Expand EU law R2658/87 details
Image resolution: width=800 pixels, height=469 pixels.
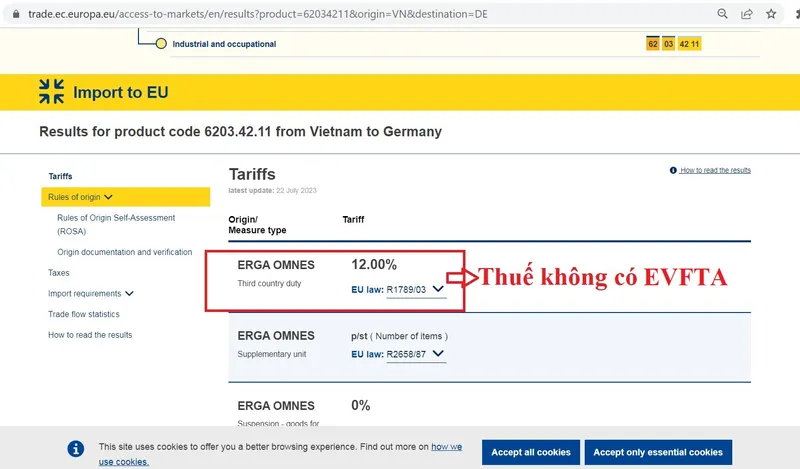438,353
